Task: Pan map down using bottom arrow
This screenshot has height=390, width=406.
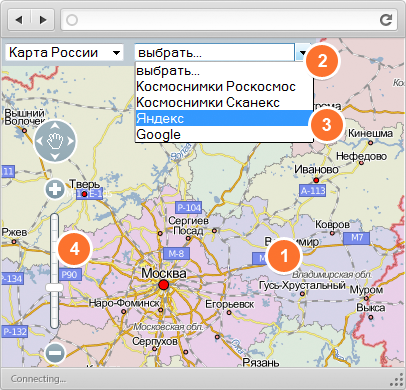Action: tap(55, 156)
